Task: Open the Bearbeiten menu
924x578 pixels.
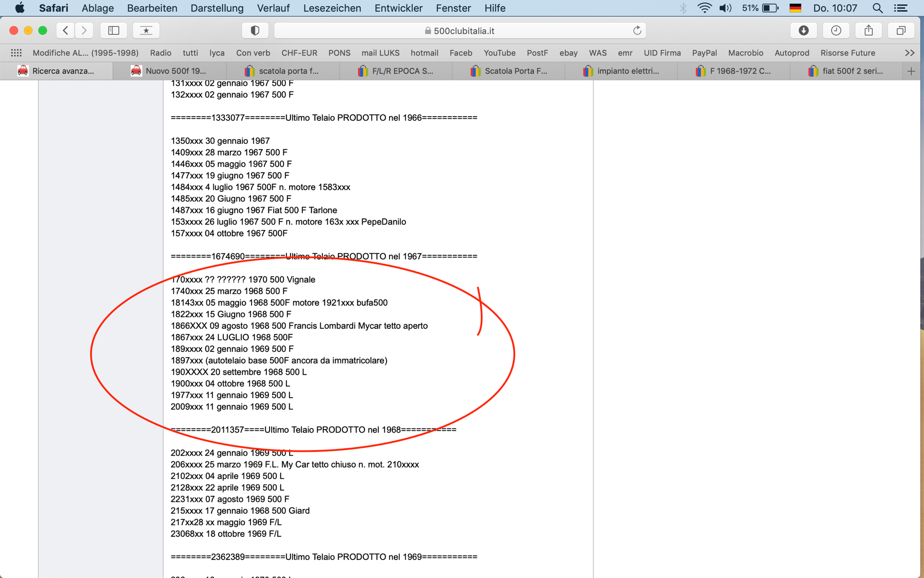Action: (x=152, y=8)
